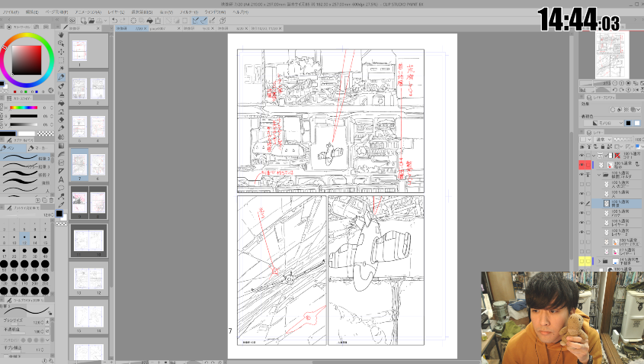This screenshot has height=364, width=644.
Task: Click the color wheel saturation square
Action: (x=27, y=60)
